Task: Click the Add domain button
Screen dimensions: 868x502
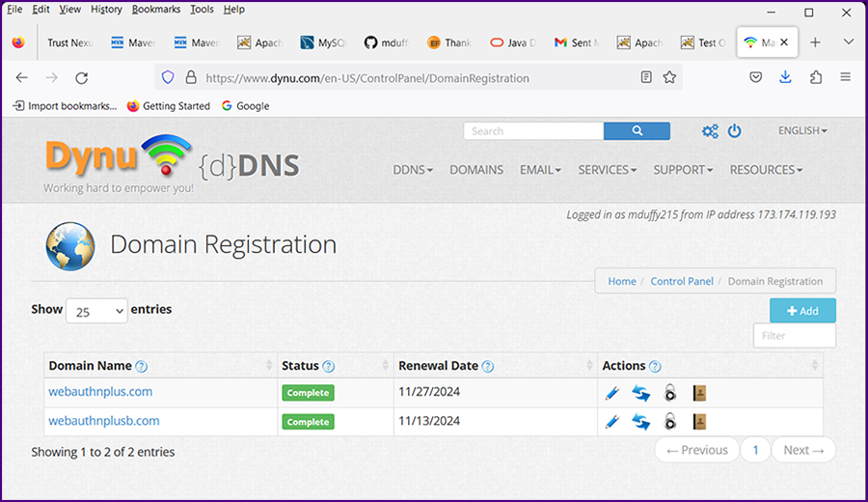Action: (x=802, y=311)
